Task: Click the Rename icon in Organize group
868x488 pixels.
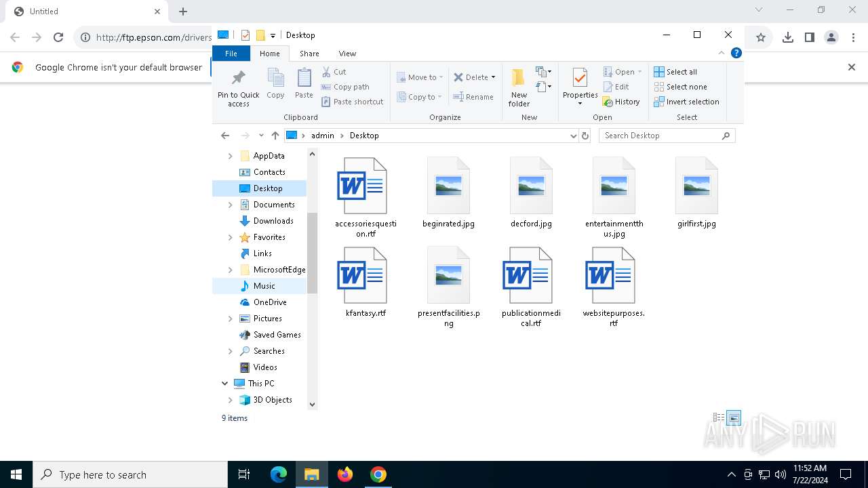Action: (473, 97)
